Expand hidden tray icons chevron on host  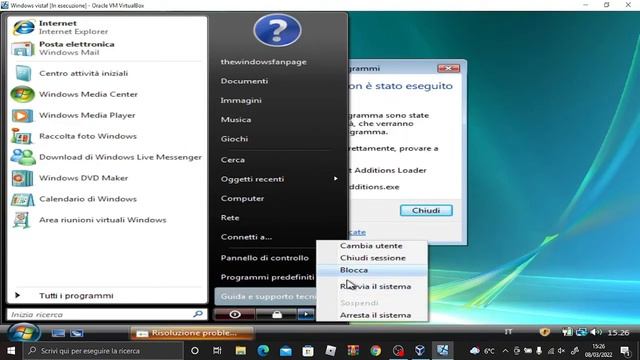(x=505, y=351)
